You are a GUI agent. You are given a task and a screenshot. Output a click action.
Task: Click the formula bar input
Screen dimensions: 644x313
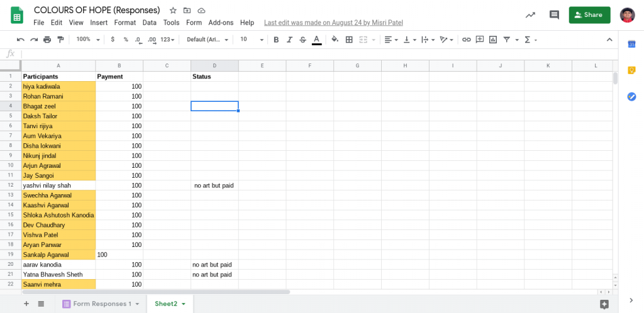pyautogui.click(x=319, y=54)
